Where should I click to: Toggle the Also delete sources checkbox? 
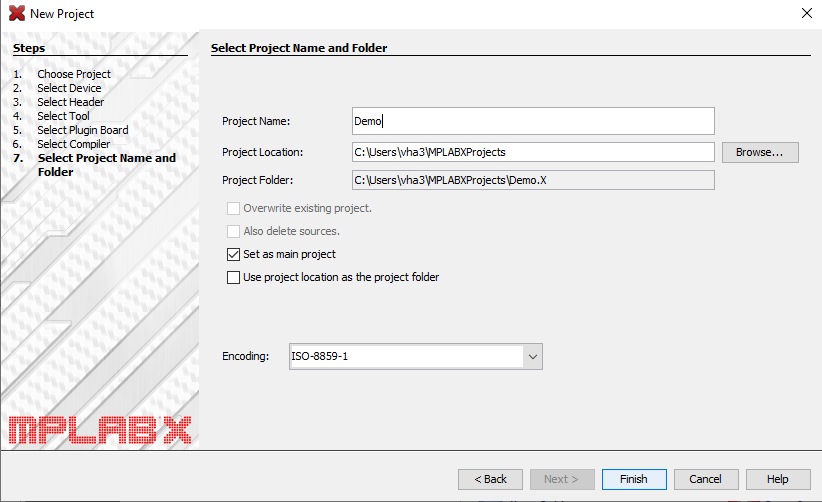(234, 231)
